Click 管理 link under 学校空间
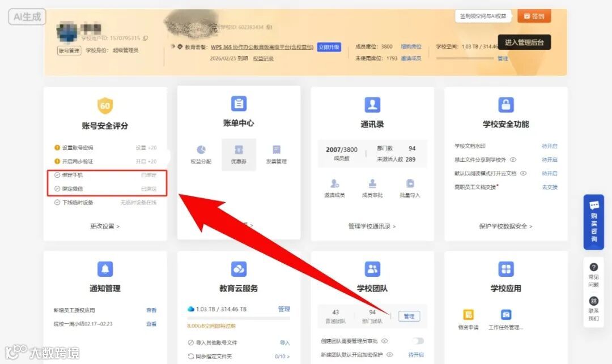The image size is (612, 364). coord(503,58)
